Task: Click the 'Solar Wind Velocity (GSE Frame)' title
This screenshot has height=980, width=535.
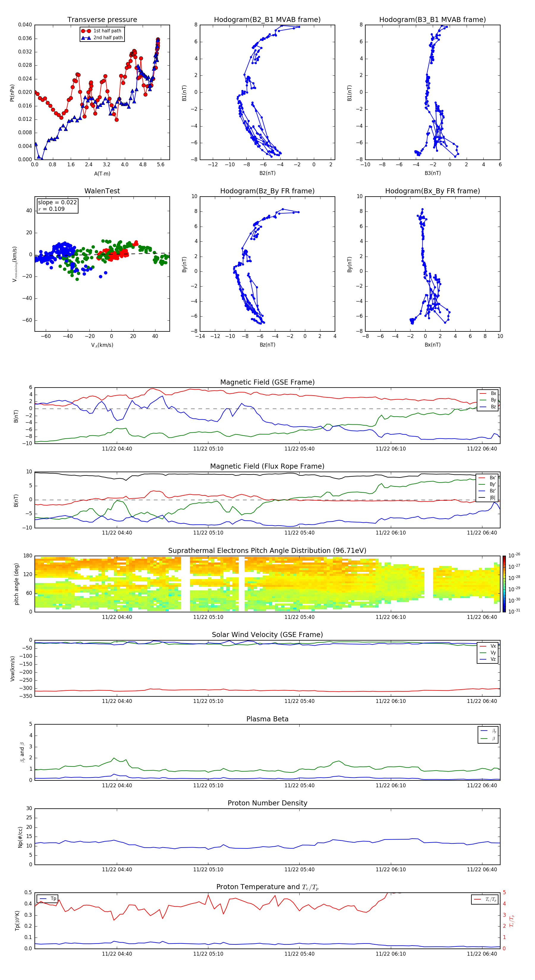Action: point(267,635)
